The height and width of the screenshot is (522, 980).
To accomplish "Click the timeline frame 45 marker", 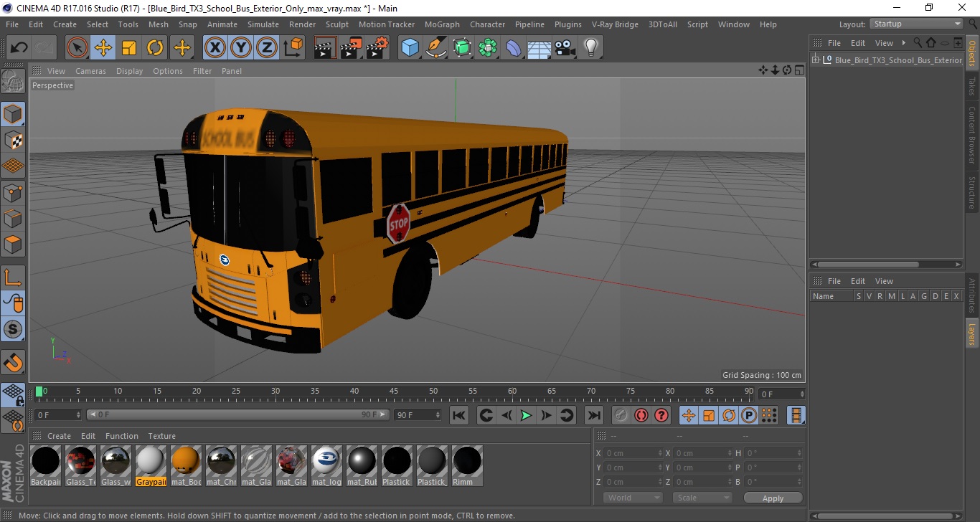I will [x=394, y=391].
